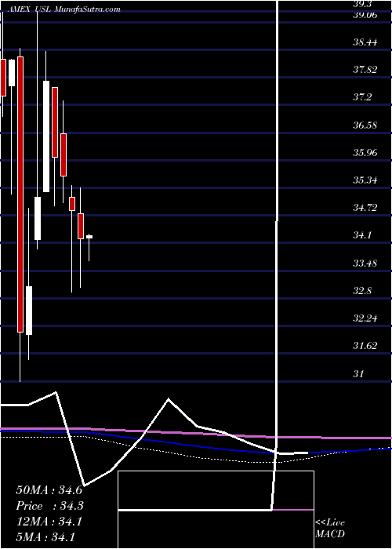Click the 38.44 price axis label
The height and width of the screenshot is (549, 392).
365,42
